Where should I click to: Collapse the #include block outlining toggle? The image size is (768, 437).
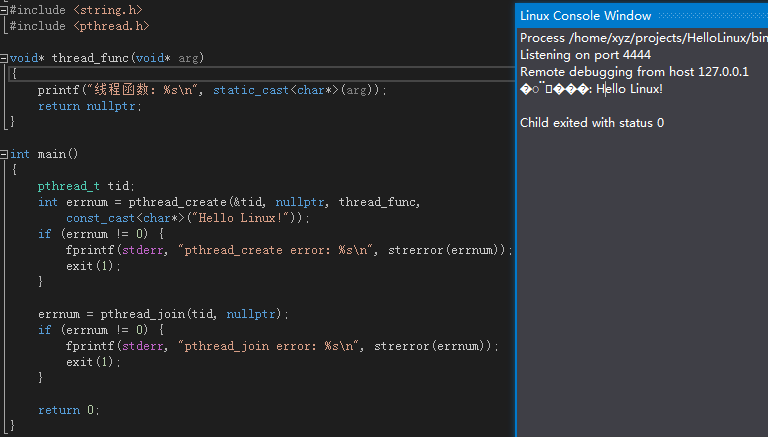(x=3, y=10)
